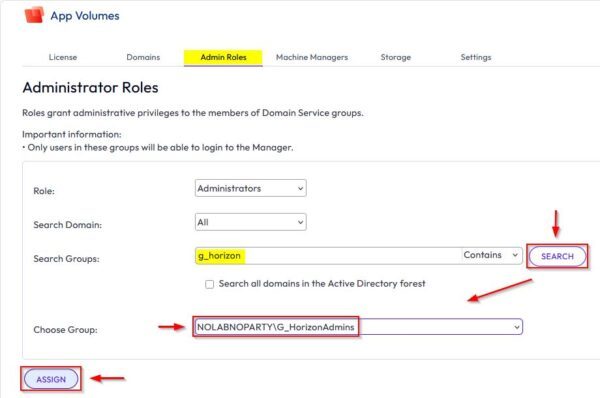Open the Search Domain dropdown

(251, 222)
